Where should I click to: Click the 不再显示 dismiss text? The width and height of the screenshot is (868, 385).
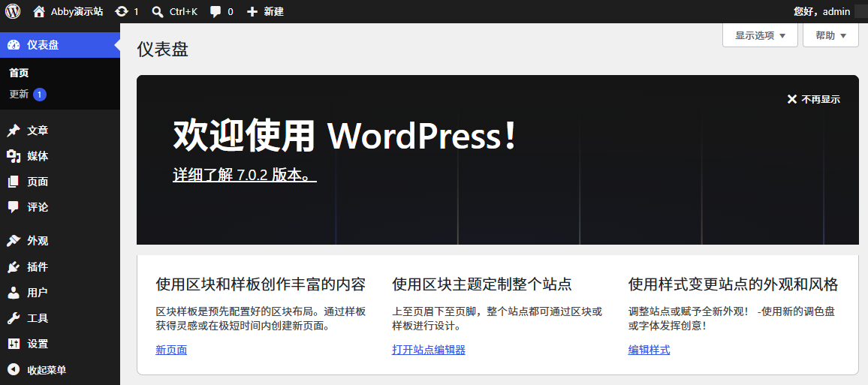[x=821, y=100]
